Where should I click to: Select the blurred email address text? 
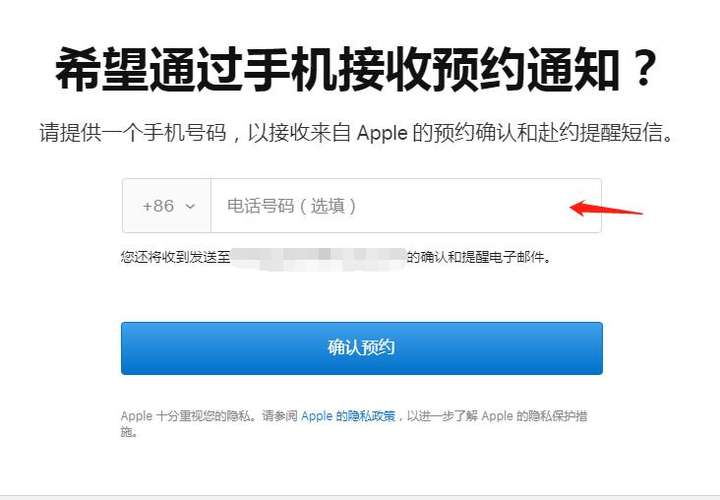coord(318,259)
